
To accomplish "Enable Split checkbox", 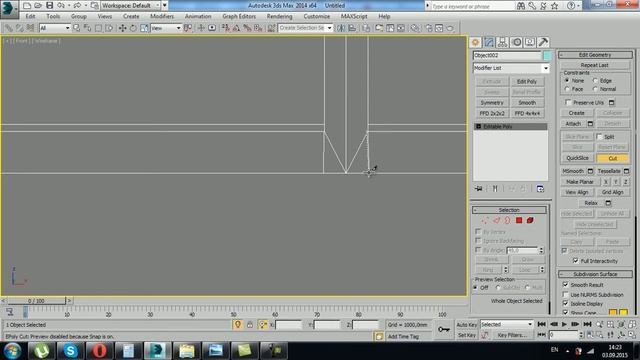I will [x=599, y=136].
